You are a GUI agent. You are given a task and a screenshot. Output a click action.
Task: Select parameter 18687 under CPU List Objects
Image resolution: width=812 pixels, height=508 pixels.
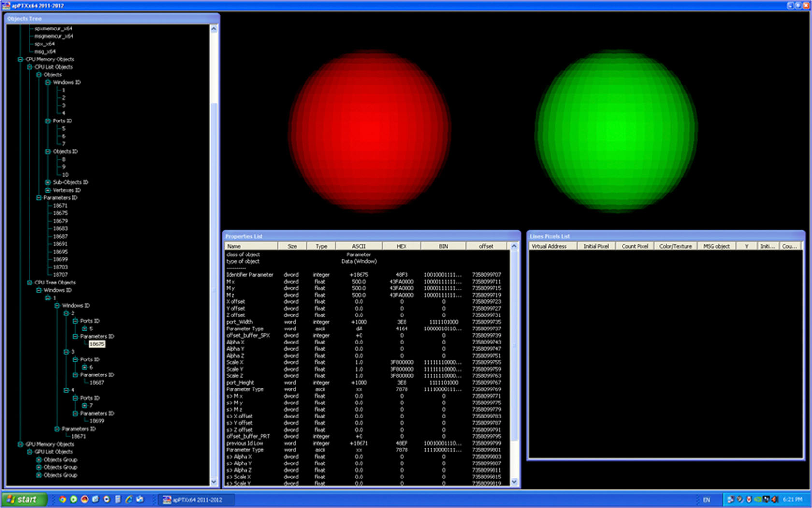tap(60, 236)
